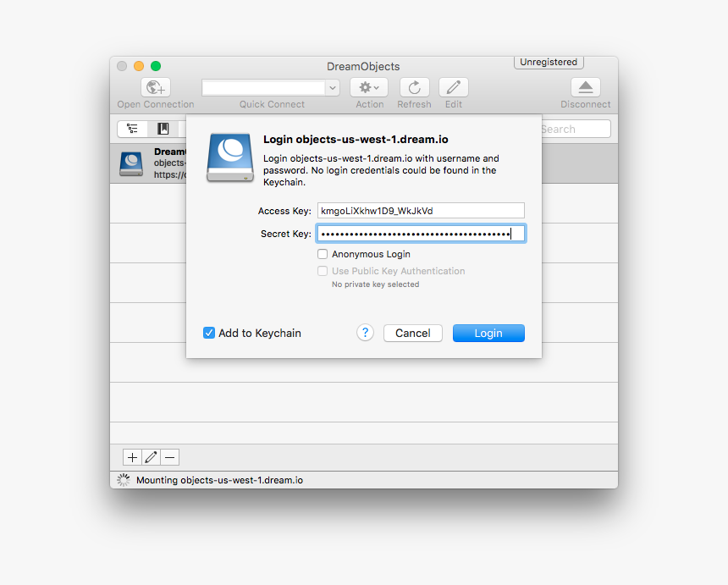Click 'No private key selected' text
The width and height of the screenshot is (728, 585).
coord(375,284)
